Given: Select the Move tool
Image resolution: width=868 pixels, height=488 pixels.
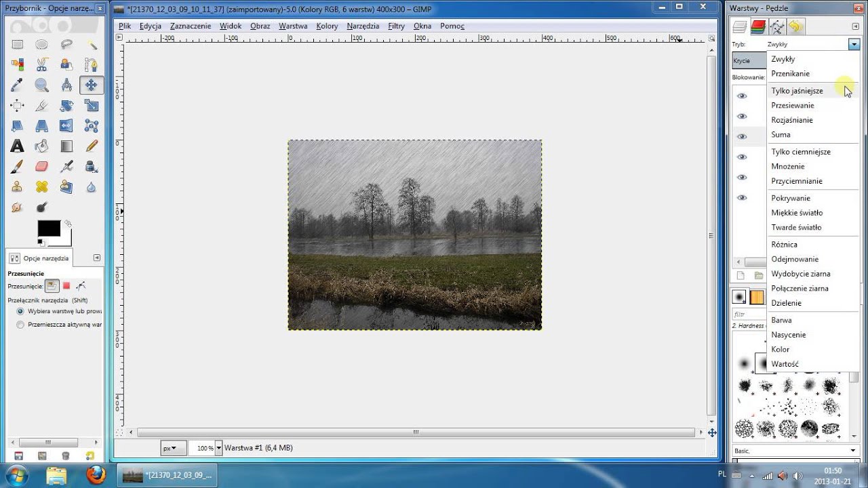Looking at the screenshot, I should click(x=92, y=85).
